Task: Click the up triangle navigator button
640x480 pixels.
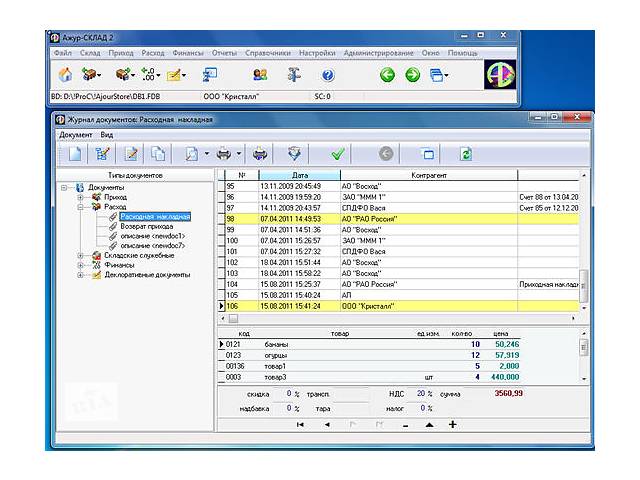Action: pyautogui.click(x=429, y=425)
